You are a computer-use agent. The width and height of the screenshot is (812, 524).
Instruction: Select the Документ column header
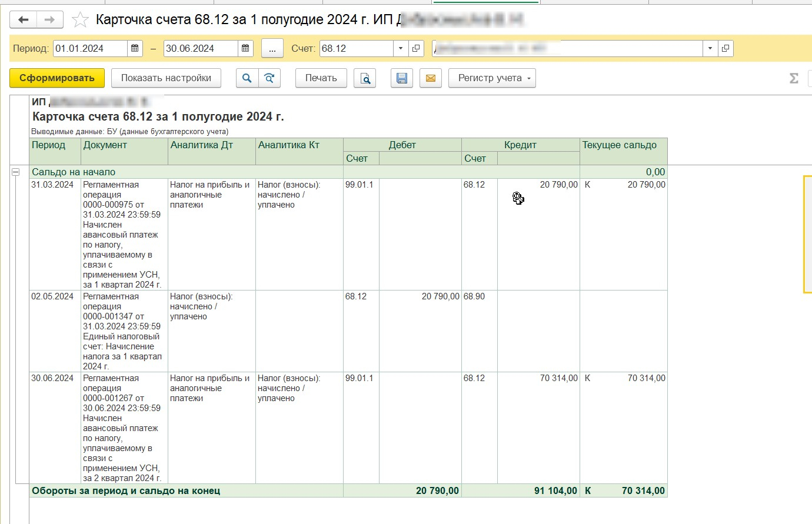click(x=125, y=152)
